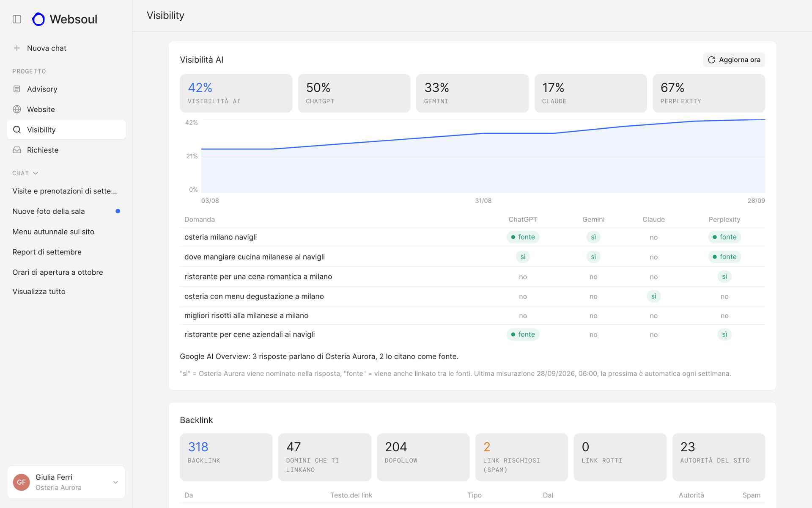Screen dimensions: 812x508
Task: Click the Visibility magnifier icon
Action: (x=17, y=130)
